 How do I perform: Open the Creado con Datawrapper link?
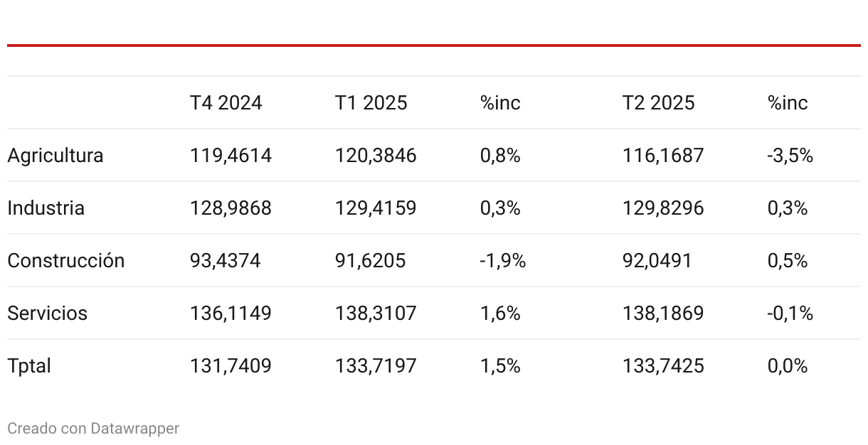(x=93, y=428)
